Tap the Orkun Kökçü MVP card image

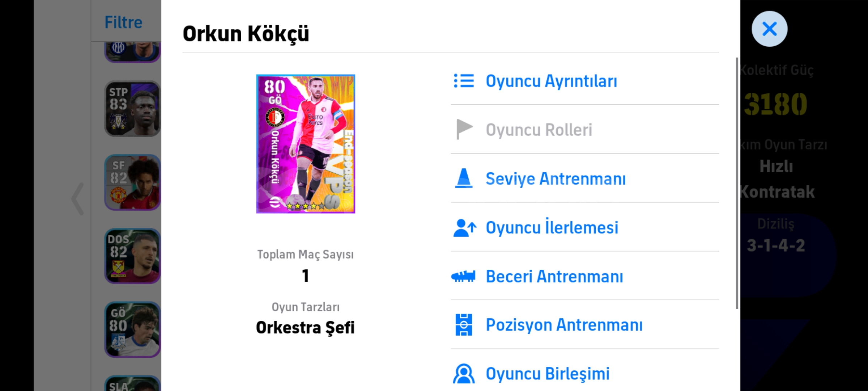coord(306,144)
